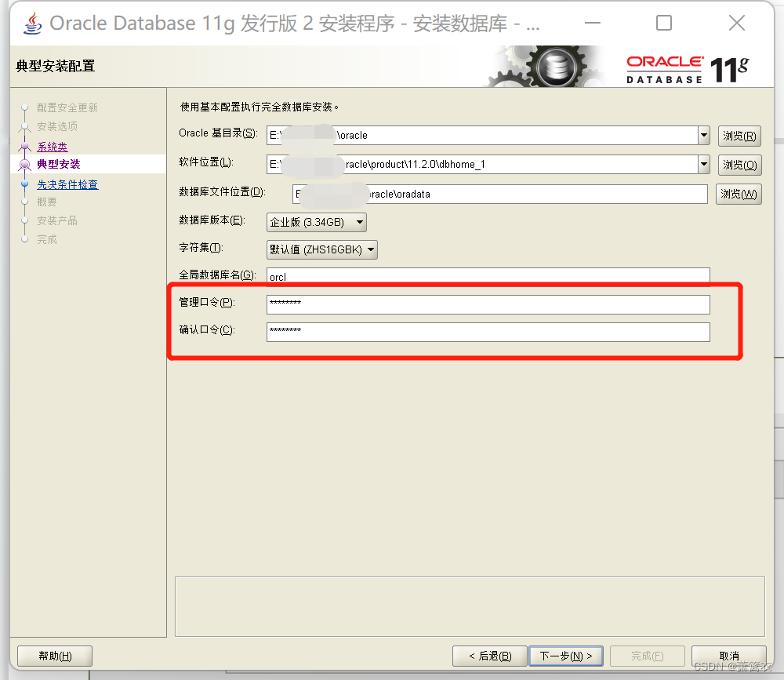Click the Java icon in the title bar
The height and width of the screenshot is (680, 784).
point(33,24)
